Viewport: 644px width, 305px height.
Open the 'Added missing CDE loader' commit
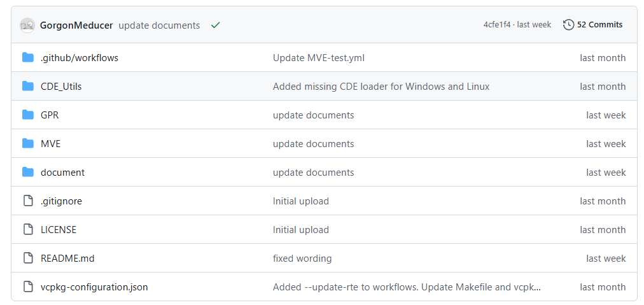coord(381,87)
